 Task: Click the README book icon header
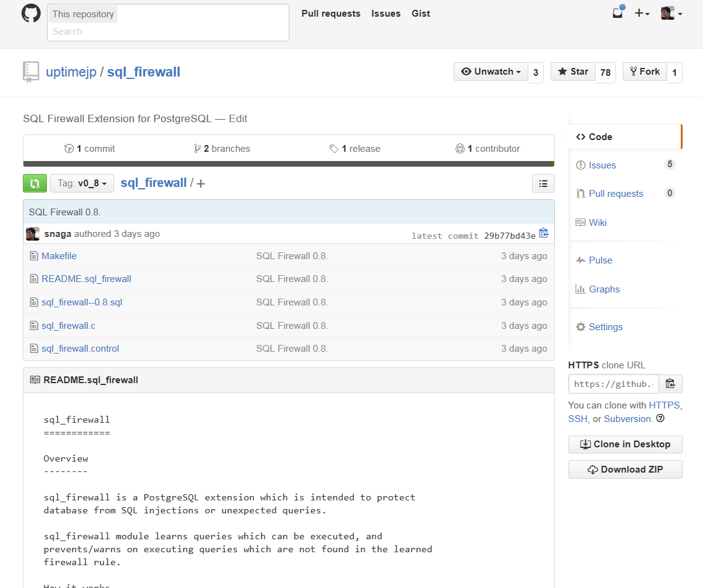pyautogui.click(x=35, y=380)
